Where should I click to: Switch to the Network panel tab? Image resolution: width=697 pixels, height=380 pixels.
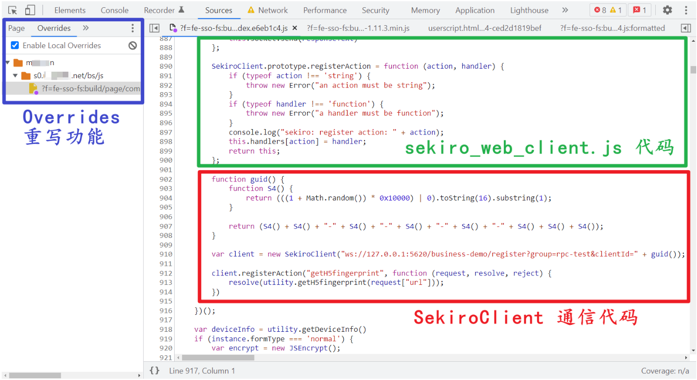(x=268, y=10)
